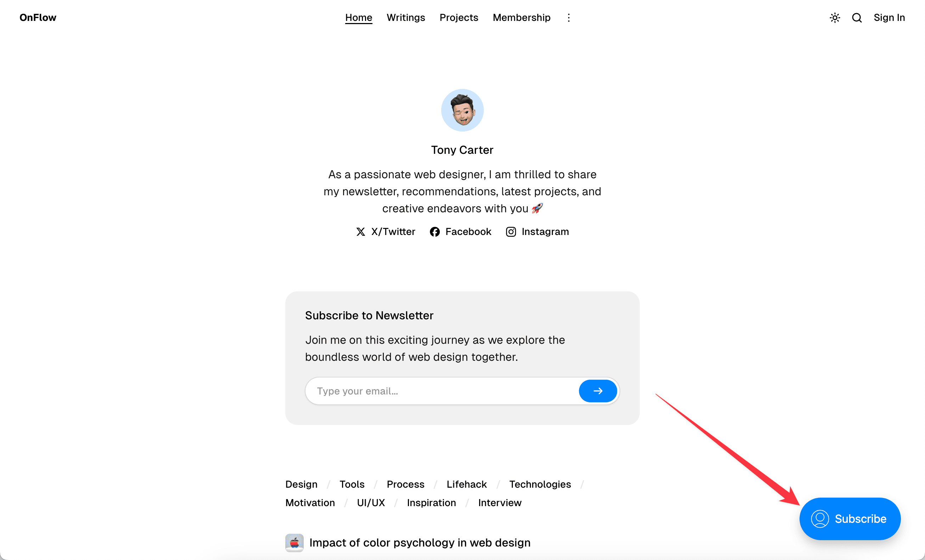Select the Projects navigation tab
Viewport: 925px width, 560px height.
(459, 18)
